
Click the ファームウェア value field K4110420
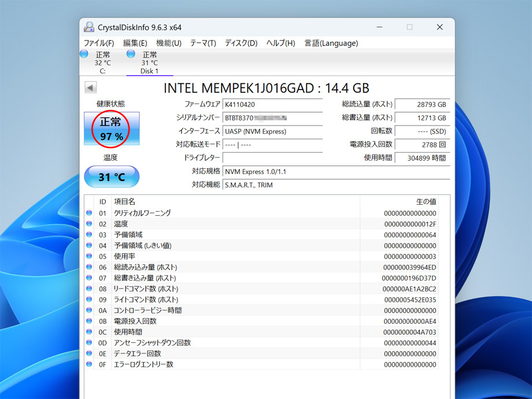(272, 105)
